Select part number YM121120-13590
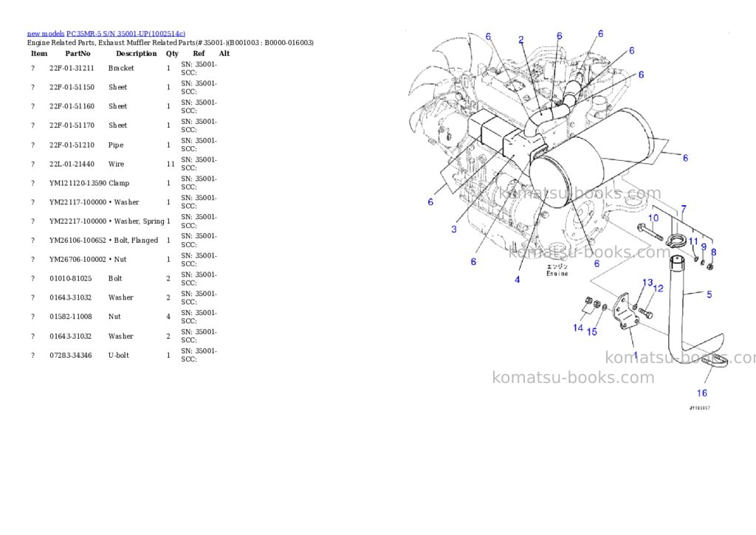This screenshot has width=756, height=535. [x=78, y=183]
